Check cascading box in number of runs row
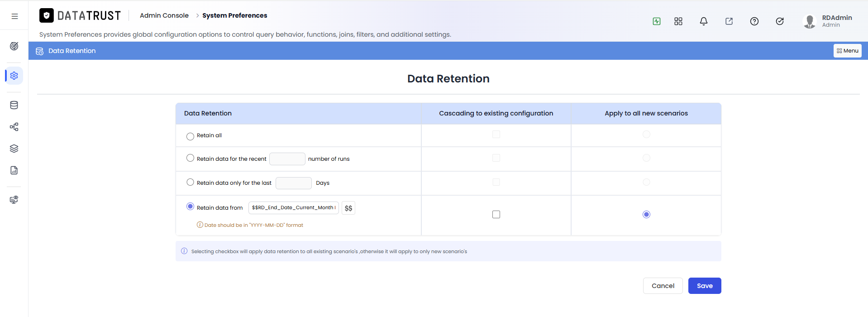 [x=496, y=158]
